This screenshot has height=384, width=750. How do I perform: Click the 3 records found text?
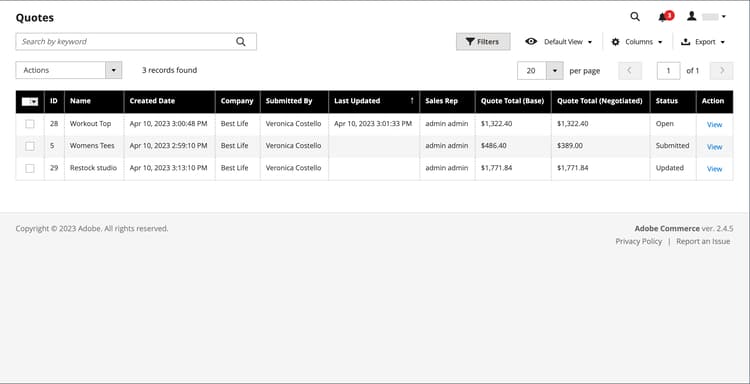click(x=169, y=70)
